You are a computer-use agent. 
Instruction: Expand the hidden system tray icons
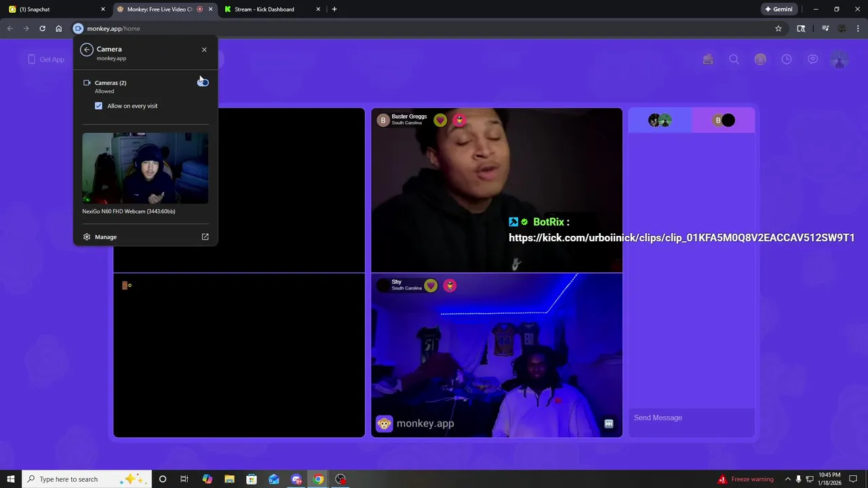787,479
